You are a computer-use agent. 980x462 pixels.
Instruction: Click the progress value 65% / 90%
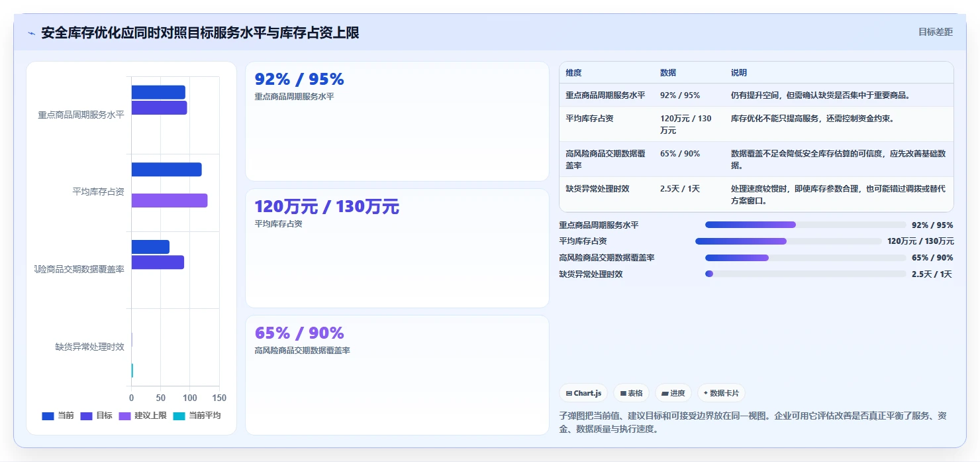coord(932,258)
